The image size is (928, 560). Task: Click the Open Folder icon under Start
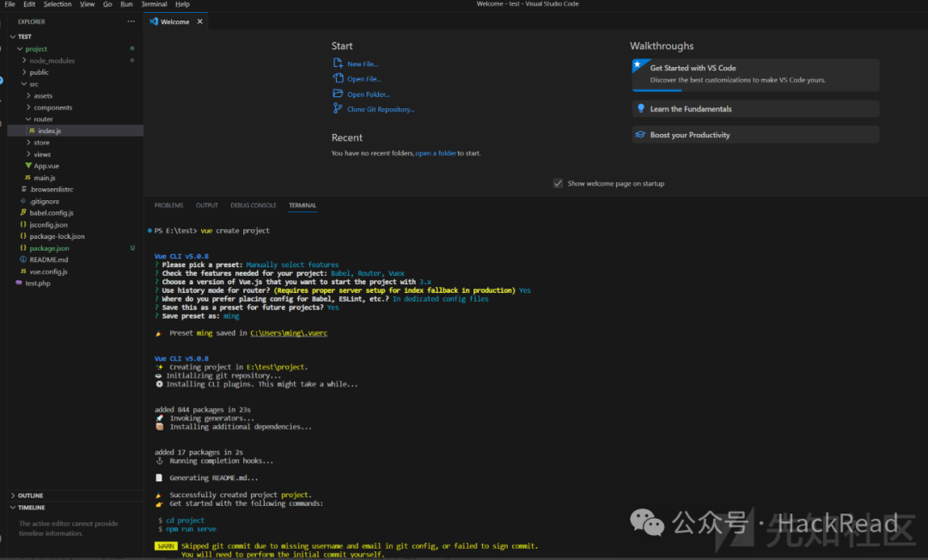(x=338, y=94)
